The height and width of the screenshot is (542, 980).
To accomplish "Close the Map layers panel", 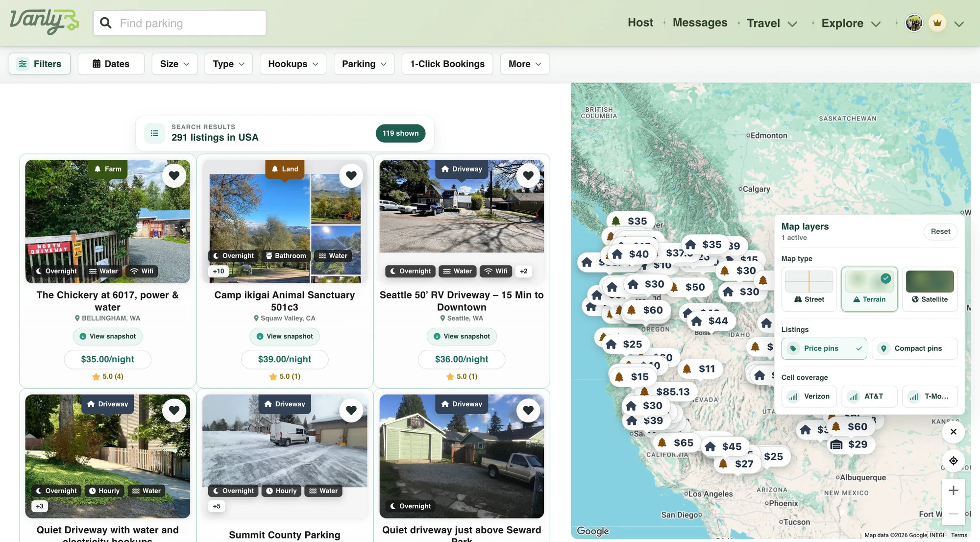I will [954, 432].
